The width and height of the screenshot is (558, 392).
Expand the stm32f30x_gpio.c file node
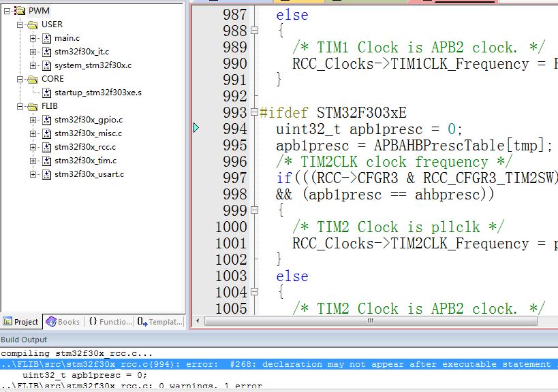point(33,120)
